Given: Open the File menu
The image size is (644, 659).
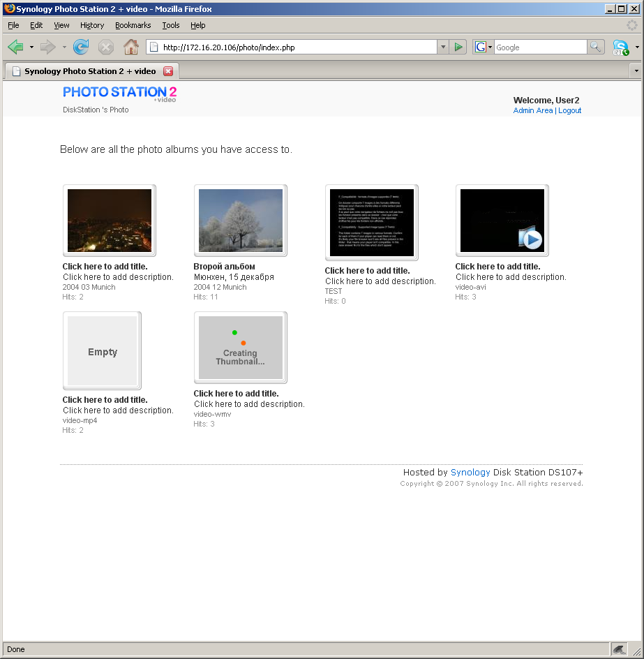Looking at the screenshot, I should click(x=13, y=25).
